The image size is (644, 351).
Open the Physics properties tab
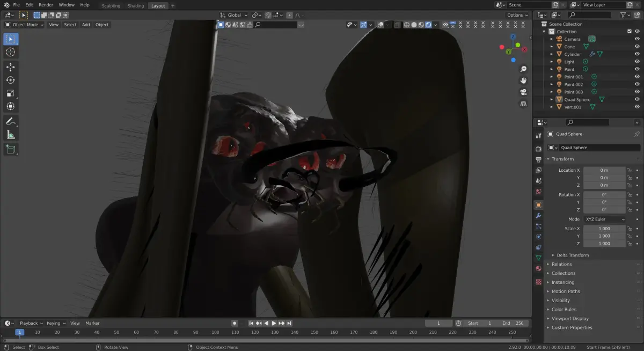point(538,237)
